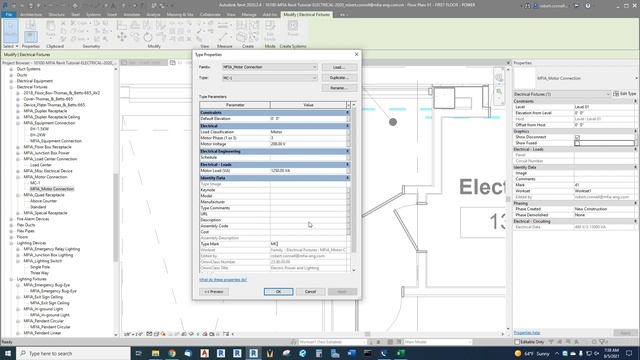Open the Architecture ribbon tab
This screenshot has height=360, width=640.
31,14
